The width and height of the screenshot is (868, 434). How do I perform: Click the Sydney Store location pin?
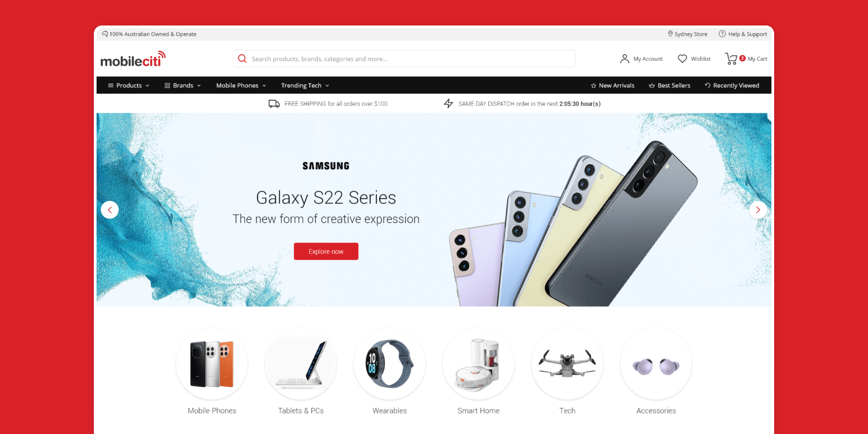pyautogui.click(x=671, y=34)
